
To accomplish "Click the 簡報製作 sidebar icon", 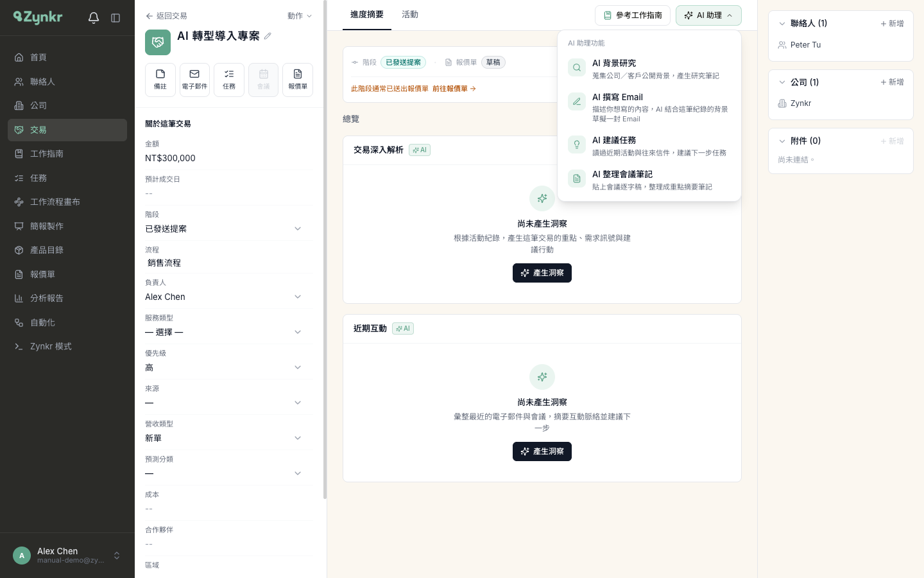I will pos(19,226).
